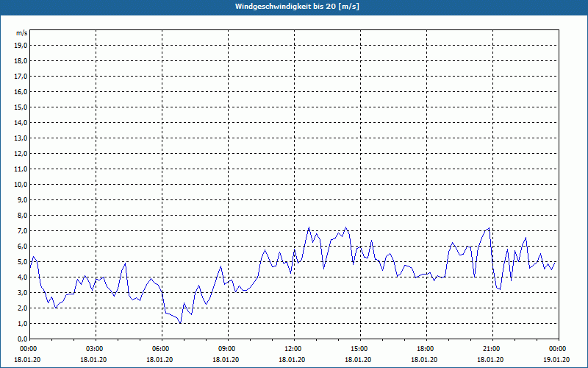This screenshot has width=588, height=368.
Task: Click the 5,0 y-axis label
Action: pos(22,262)
